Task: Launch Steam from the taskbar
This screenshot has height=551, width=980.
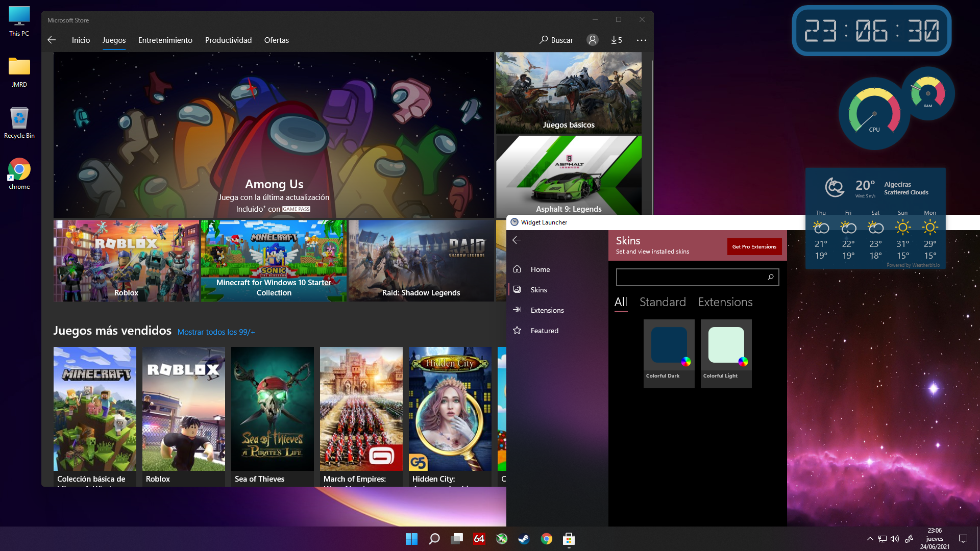Action: (x=524, y=539)
